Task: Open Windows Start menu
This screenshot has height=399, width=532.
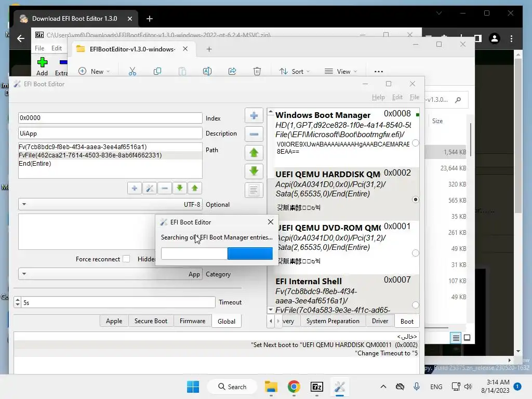Action: click(193, 387)
